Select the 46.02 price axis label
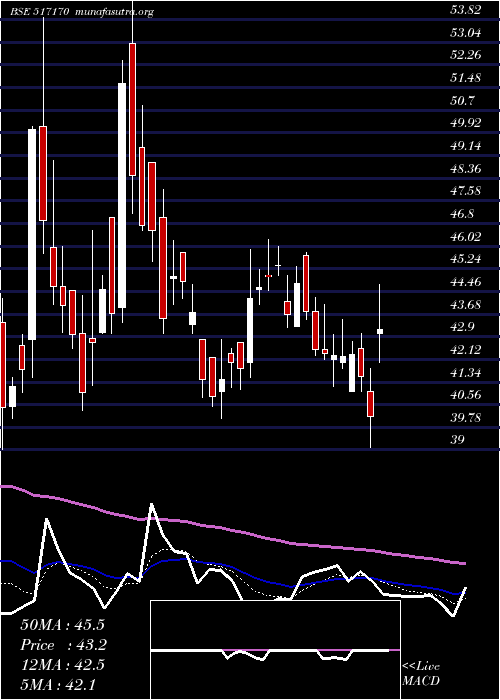500x700 pixels. (x=466, y=237)
